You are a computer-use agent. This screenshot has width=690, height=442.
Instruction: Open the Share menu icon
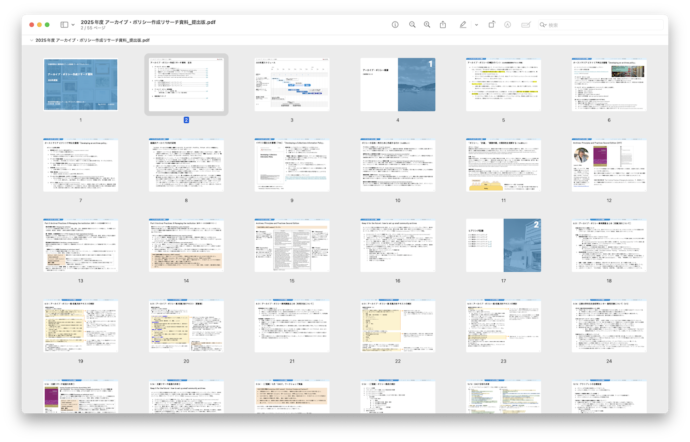(443, 24)
